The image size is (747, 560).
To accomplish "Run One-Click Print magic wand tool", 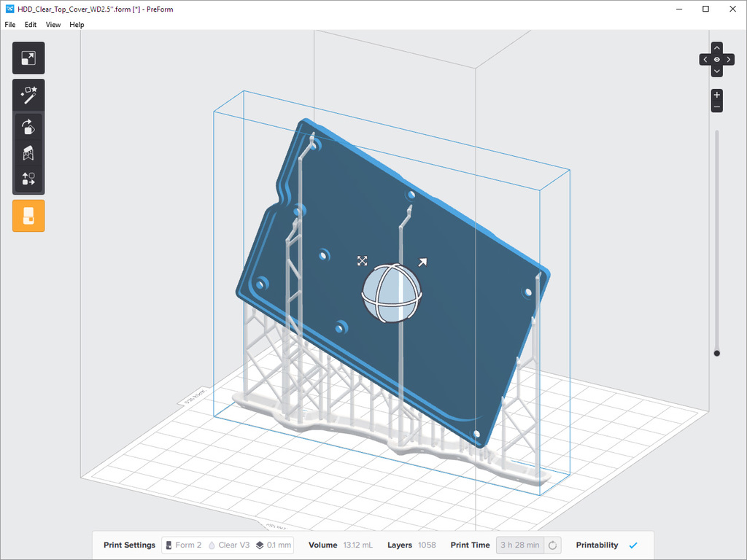I will tap(28, 95).
